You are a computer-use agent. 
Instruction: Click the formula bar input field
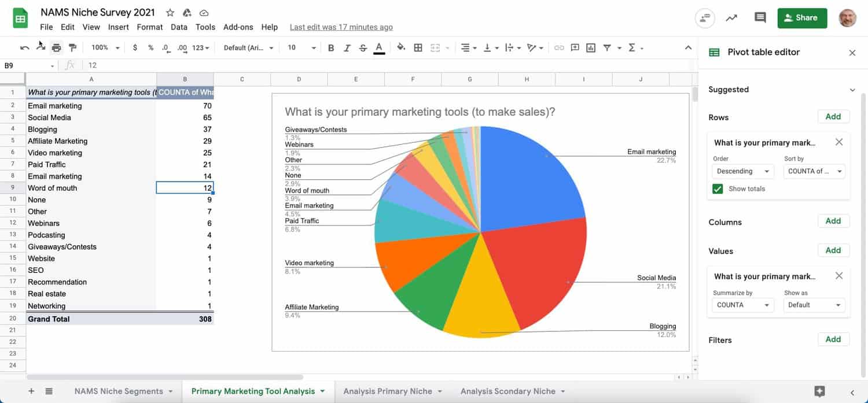point(347,65)
